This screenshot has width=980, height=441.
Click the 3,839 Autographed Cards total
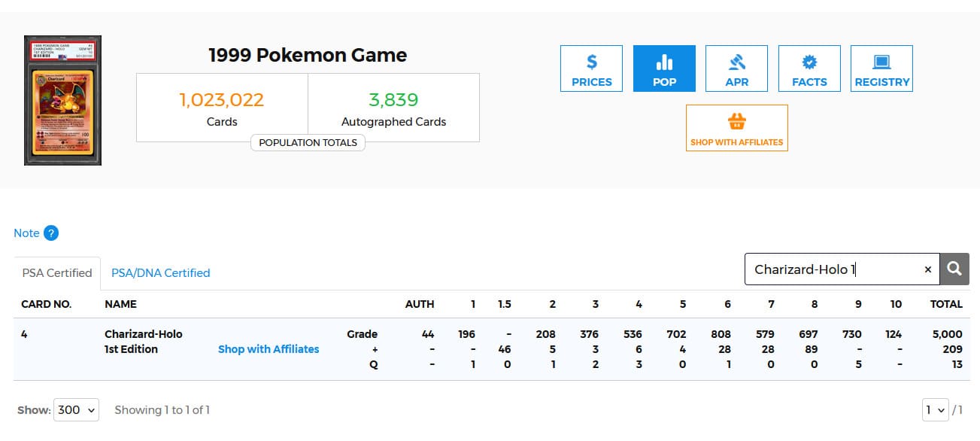393,108
